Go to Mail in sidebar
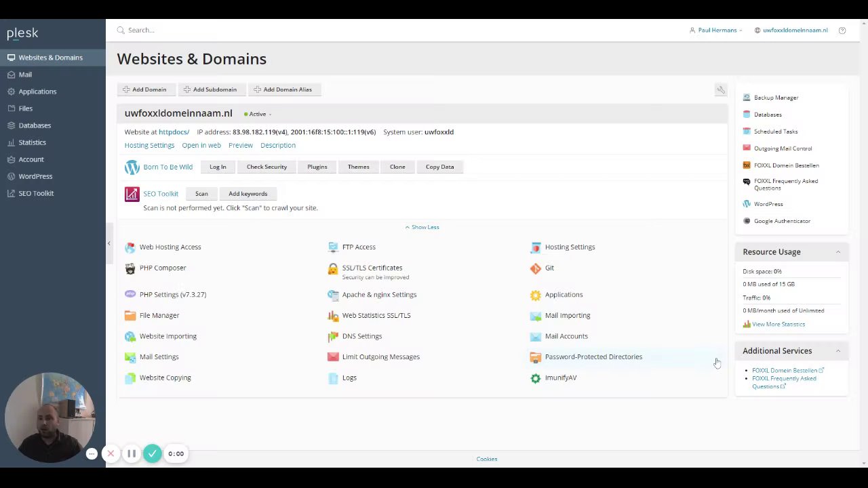 point(53,75)
